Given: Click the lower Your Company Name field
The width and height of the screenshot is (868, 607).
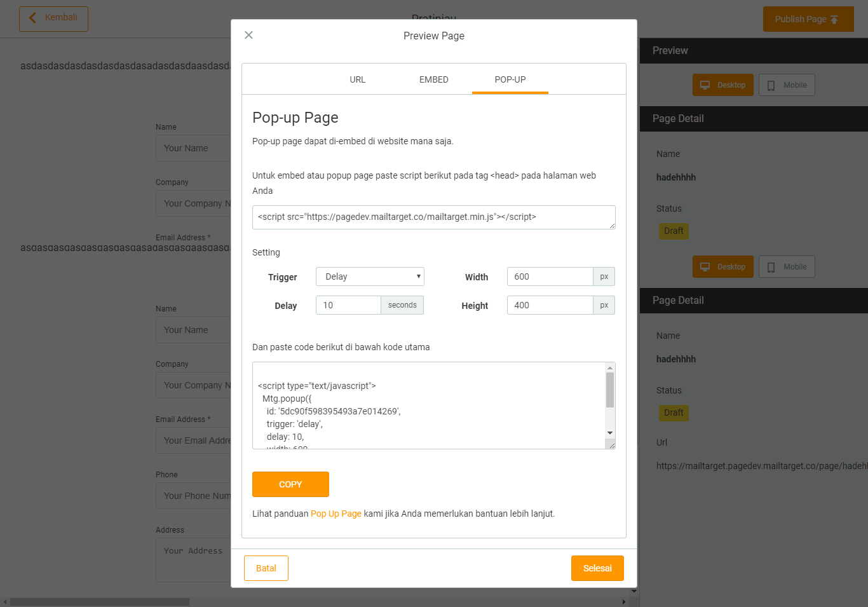Looking at the screenshot, I should (x=194, y=385).
